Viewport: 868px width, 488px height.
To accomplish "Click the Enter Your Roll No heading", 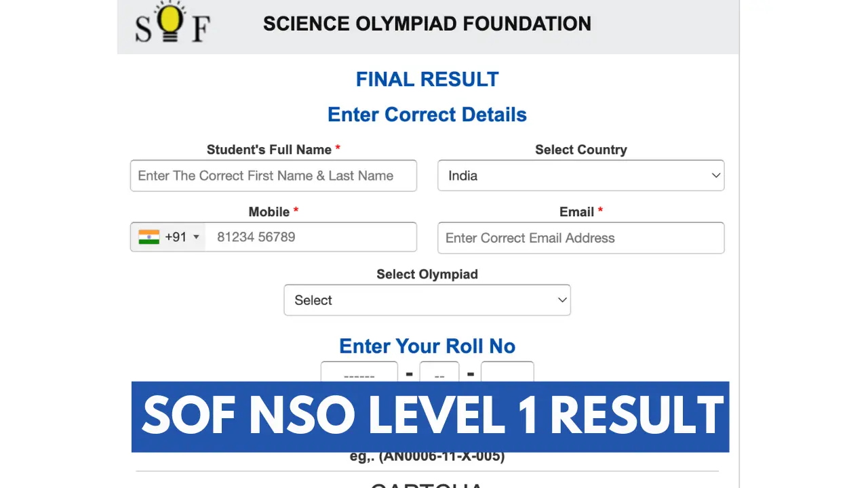I will coord(427,346).
